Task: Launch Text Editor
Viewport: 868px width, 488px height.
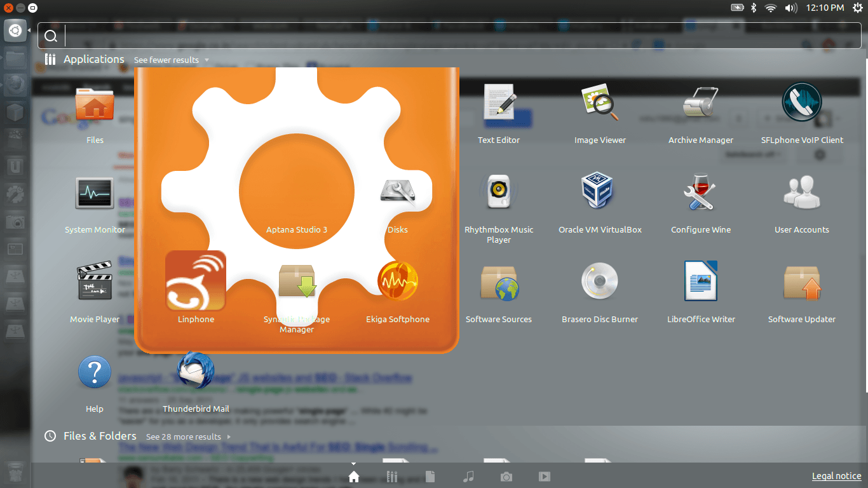Action: point(499,103)
